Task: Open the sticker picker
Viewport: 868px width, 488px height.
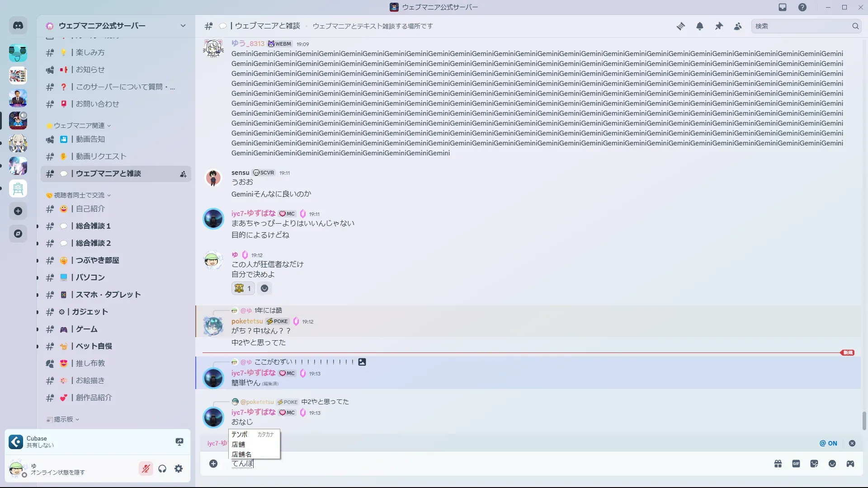Action: (814, 464)
